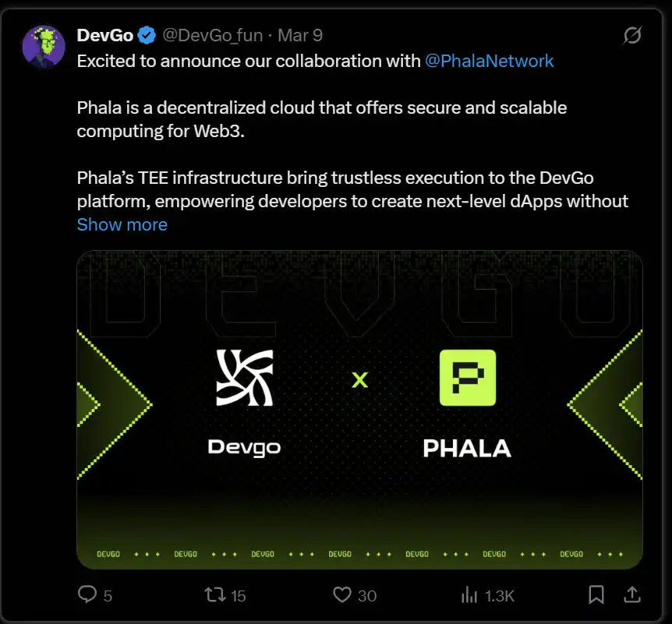Viewport: 672px width, 624px height.
Task: Open the @DevGo_fun handle
Action: click(x=212, y=35)
